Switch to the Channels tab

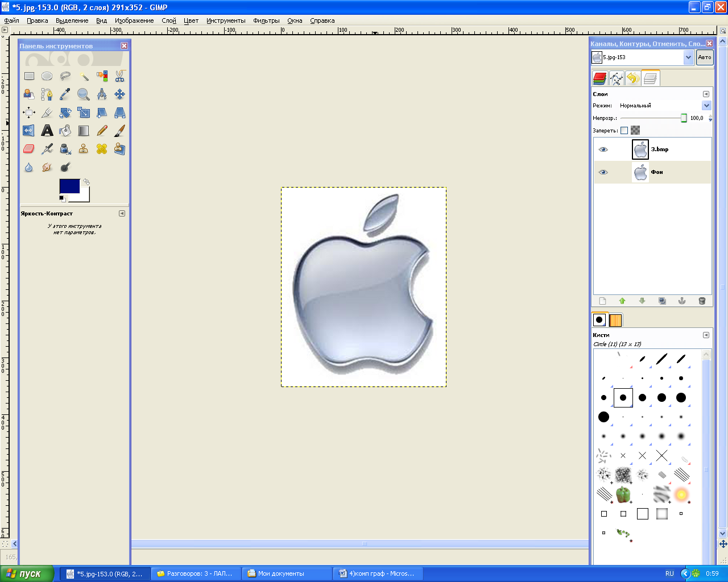tap(599, 78)
